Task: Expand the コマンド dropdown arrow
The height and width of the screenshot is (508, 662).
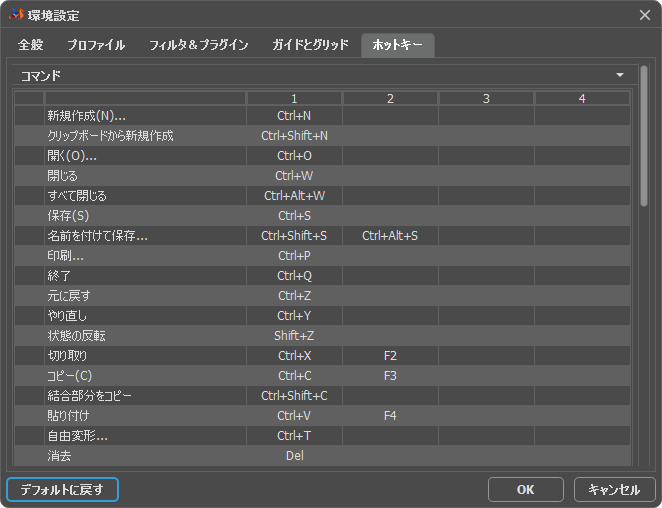Action: [x=620, y=75]
